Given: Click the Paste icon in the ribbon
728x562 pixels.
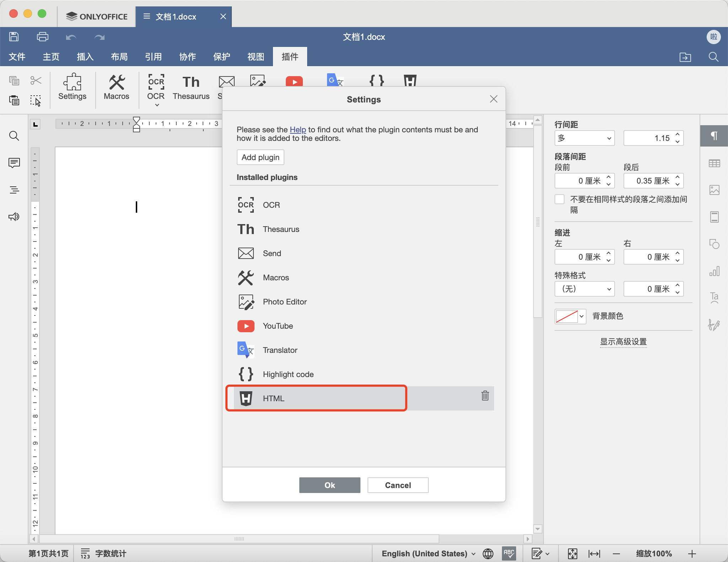Looking at the screenshot, I should pyautogui.click(x=14, y=100).
